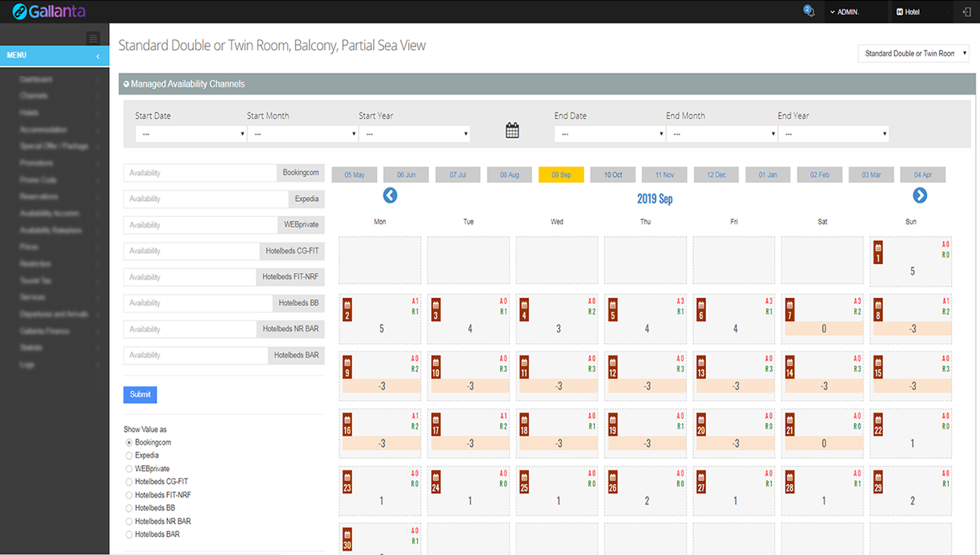Click the calendar icon for September 1

878,253
